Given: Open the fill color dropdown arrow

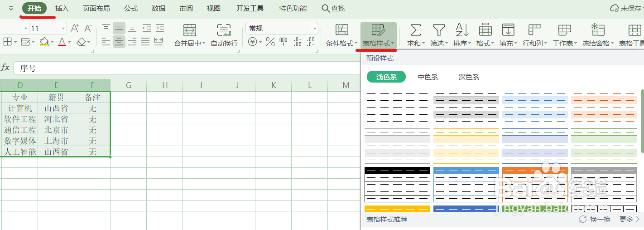Looking at the screenshot, I should pyautogui.click(x=52, y=43).
